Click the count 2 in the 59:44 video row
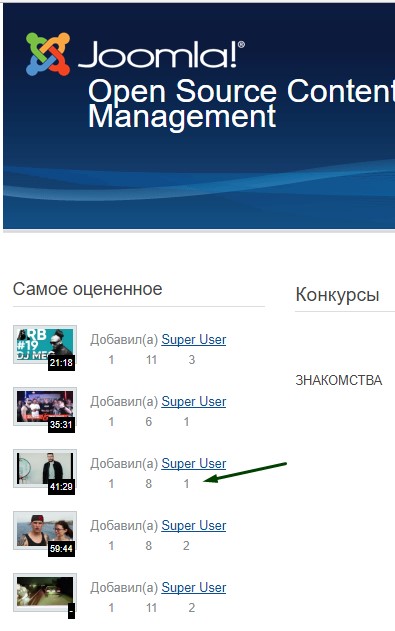This screenshot has width=395, height=631. click(186, 546)
